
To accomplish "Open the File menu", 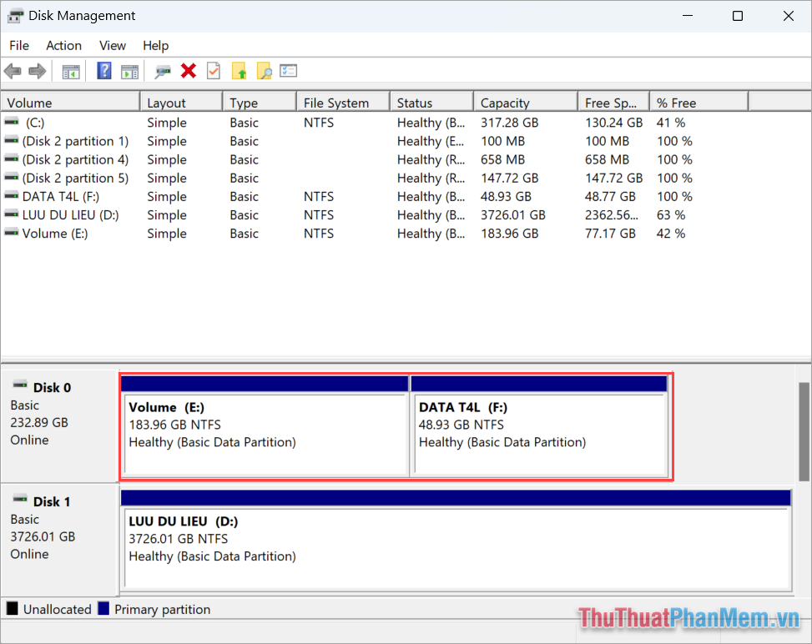I will coord(18,45).
